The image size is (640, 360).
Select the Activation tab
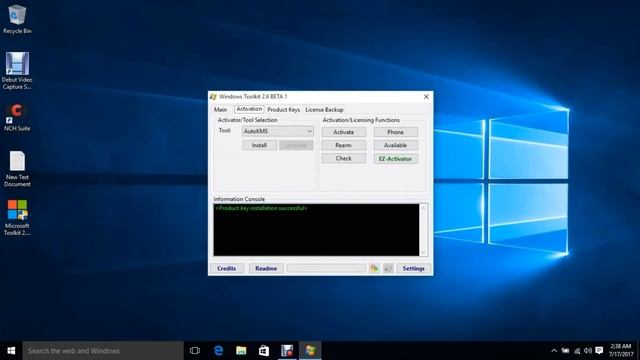click(x=249, y=109)
